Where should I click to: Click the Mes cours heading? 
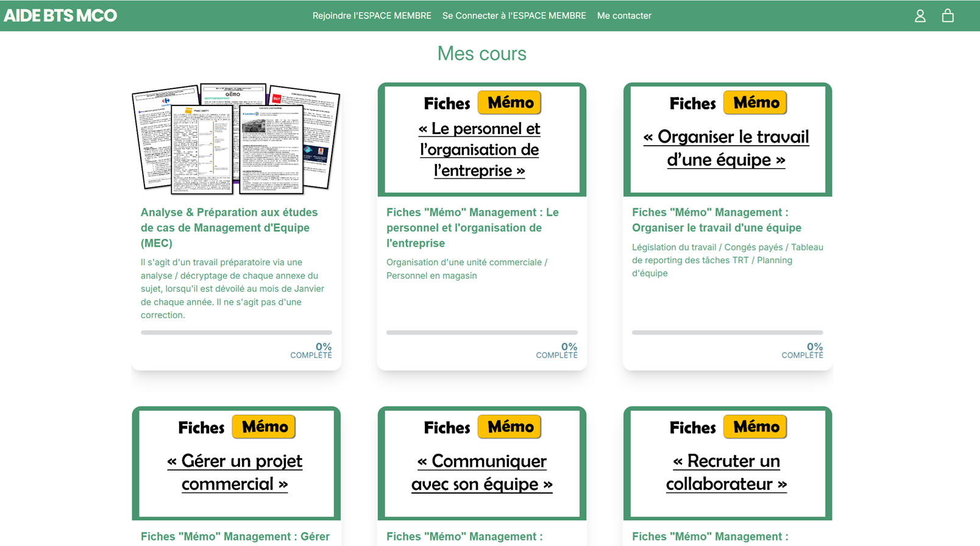482,54
